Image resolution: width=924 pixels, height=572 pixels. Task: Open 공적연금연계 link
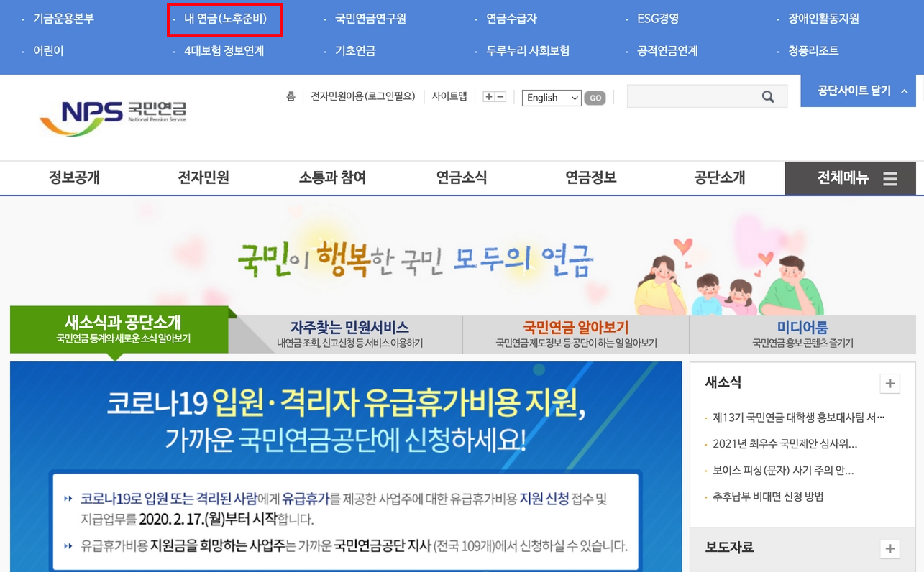click(667, 51)
